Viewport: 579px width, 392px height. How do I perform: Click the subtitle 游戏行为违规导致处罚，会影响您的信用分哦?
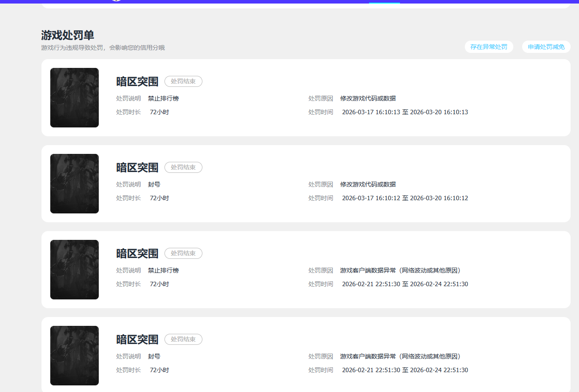pyautogui.click(x=103, y=48)
